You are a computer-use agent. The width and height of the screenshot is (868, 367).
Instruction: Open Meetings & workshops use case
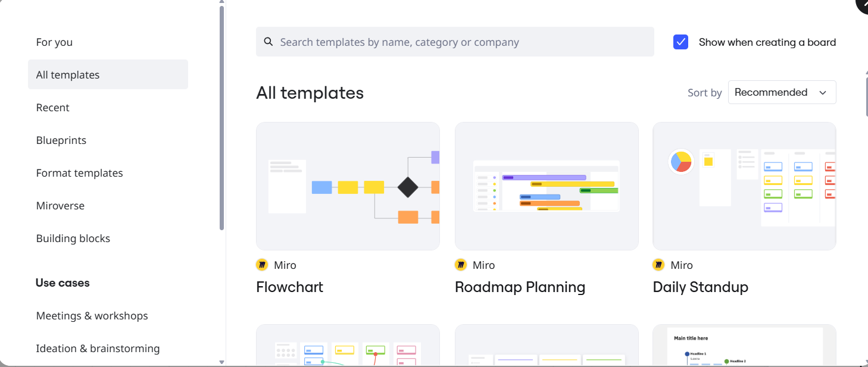pos(92,316)
